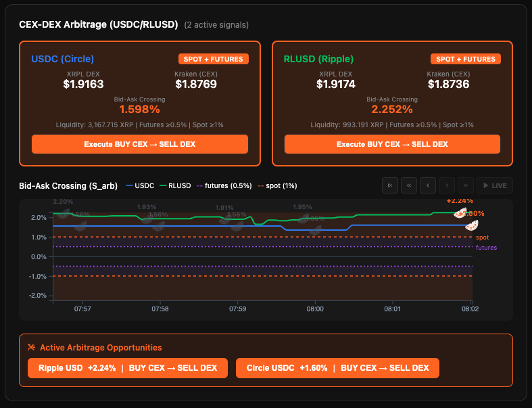
Task: Click USDC card SPOT + FUTURES badge
Action: tap(214, 59)
